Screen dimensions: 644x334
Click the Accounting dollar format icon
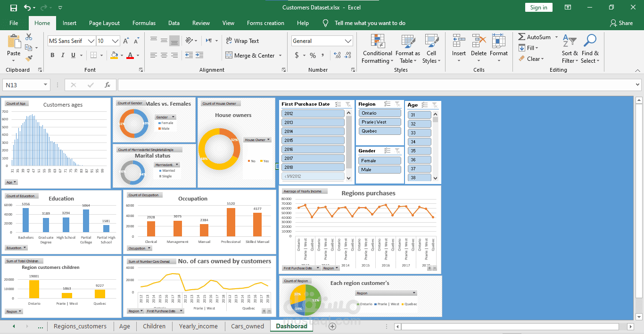297,55
